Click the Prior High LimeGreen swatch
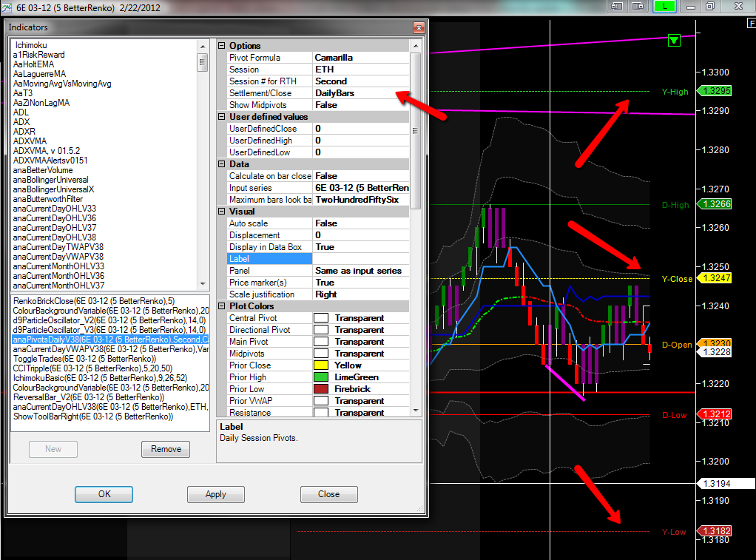Image resolution: width=756 pixels, height=560 pixels. (321, 377)
